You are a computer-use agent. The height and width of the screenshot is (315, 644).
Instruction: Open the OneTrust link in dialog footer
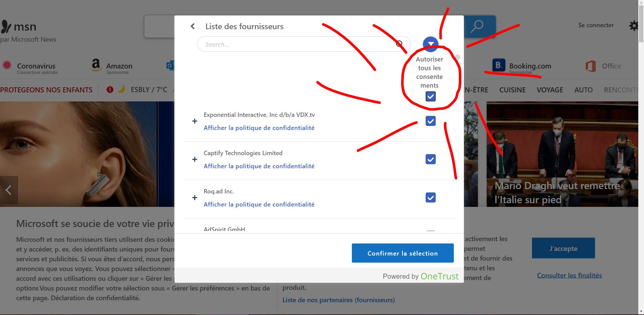(439, 276)
